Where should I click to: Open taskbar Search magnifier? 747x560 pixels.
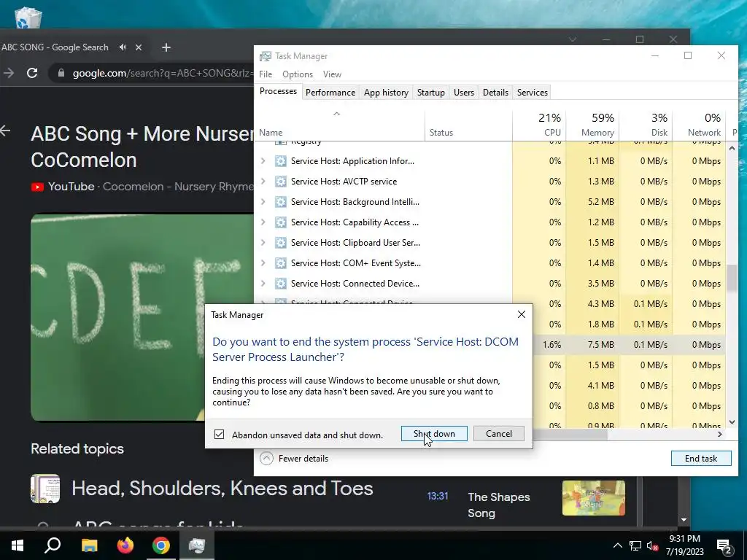(53, 545)
